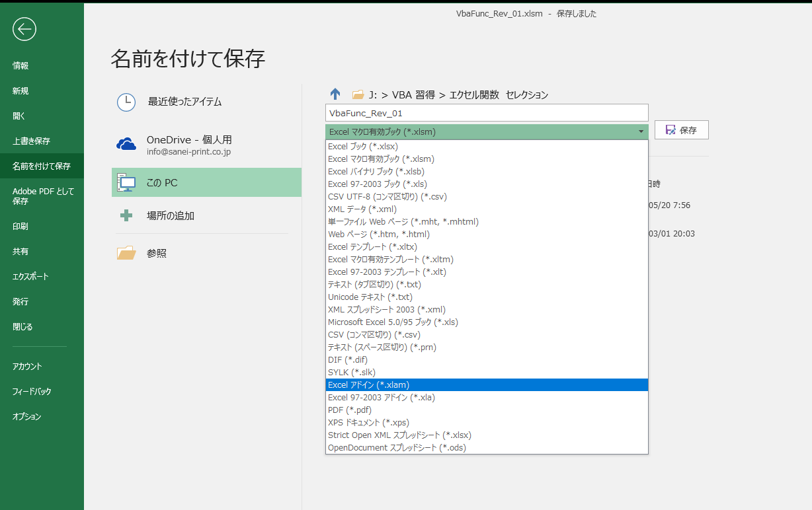Choose テキスト (スペース区切り) (*.prn)
The image size is (812, 510).
(487, 347)
